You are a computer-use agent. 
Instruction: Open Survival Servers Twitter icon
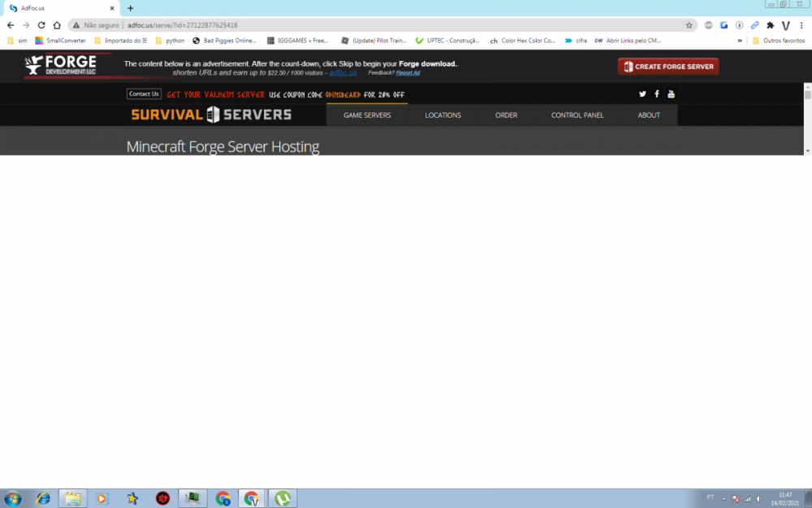pos(642,93)
